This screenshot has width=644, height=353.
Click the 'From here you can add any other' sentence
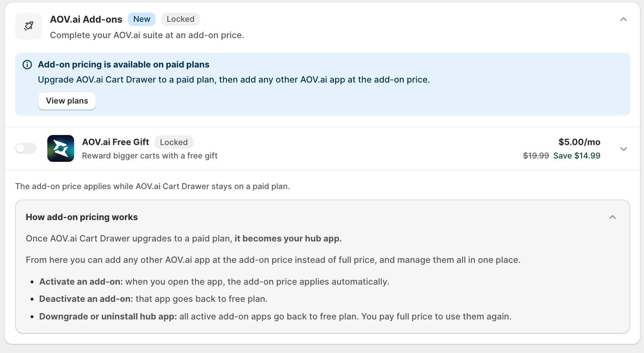coord(273,260)
